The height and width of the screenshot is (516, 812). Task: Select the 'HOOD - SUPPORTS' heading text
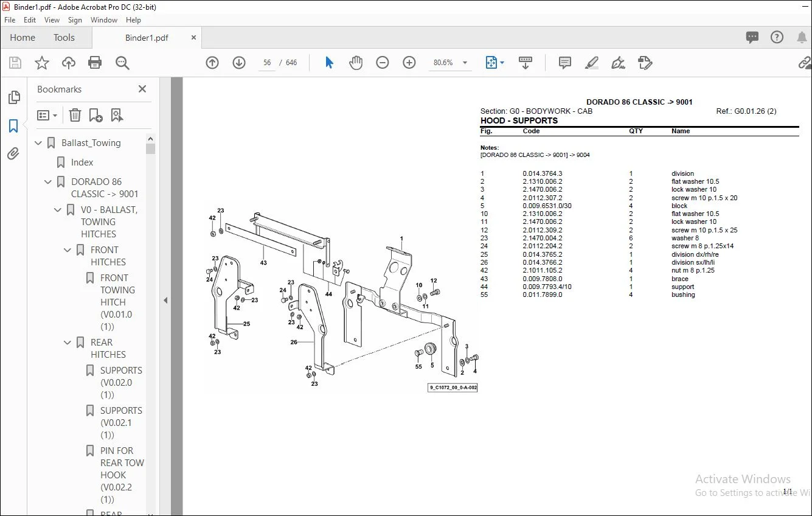[x=519, y=120]
